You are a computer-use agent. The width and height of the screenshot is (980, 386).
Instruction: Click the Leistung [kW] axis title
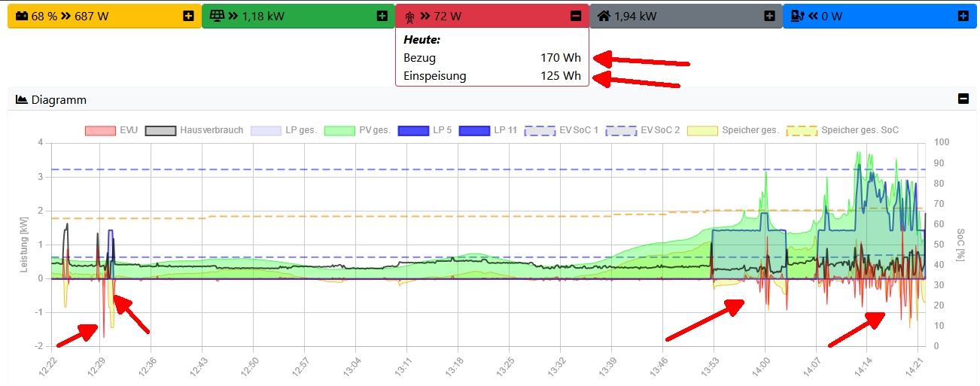pyautogui.click(x=23, y=244)
